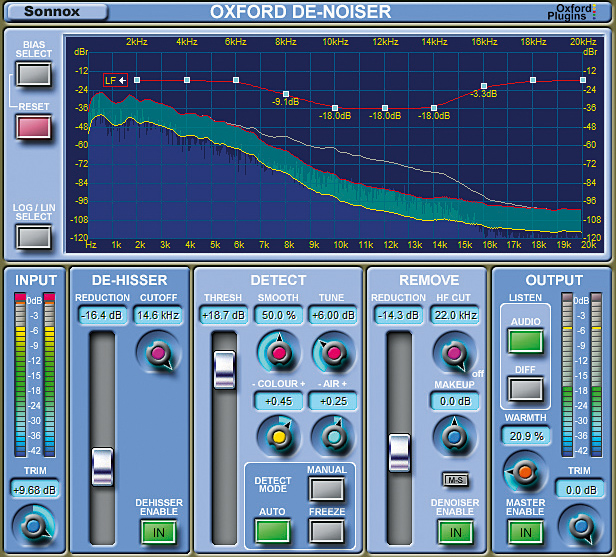Click the Colour +0.45 value field
This screenshot has width=616, height=557.
[279, 401]
